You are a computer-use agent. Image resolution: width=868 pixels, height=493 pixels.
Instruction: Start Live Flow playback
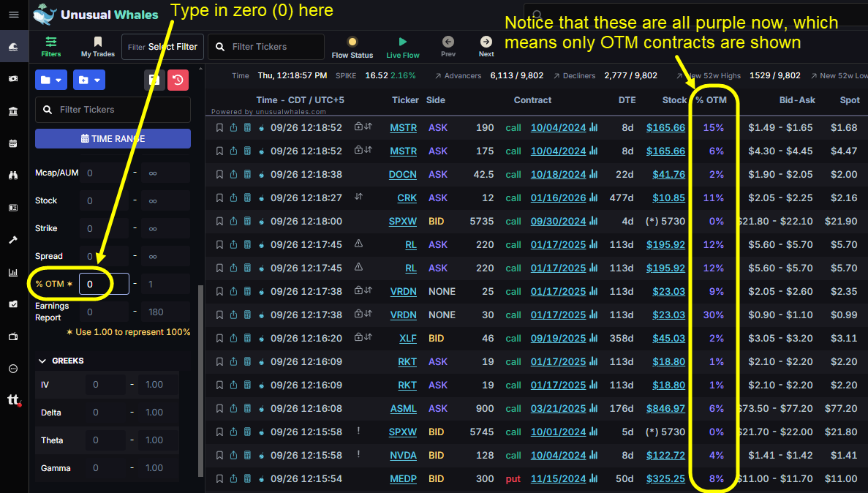(402, 47)
